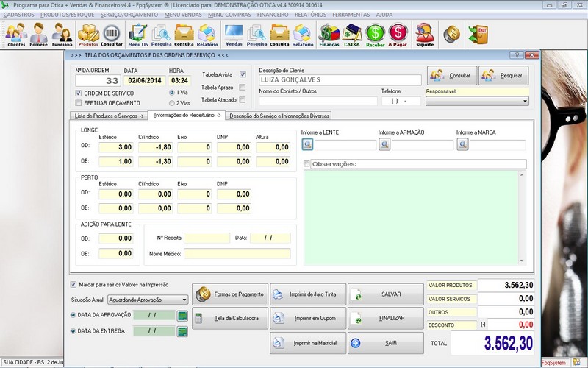Click the SALVAR button
Screen dimensions: 588x368
pyautogui.click(x=386, y=294)
